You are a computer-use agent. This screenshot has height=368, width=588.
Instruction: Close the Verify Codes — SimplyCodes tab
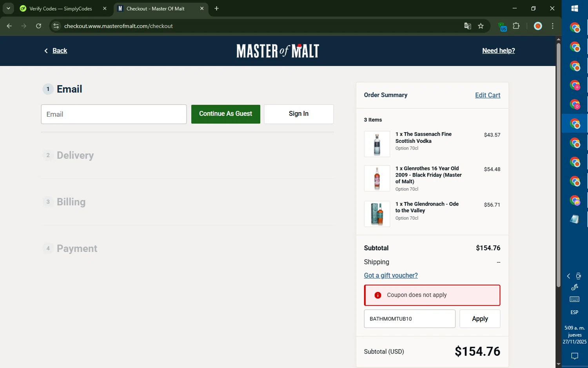pyautogui.click(x=105, y=9)
